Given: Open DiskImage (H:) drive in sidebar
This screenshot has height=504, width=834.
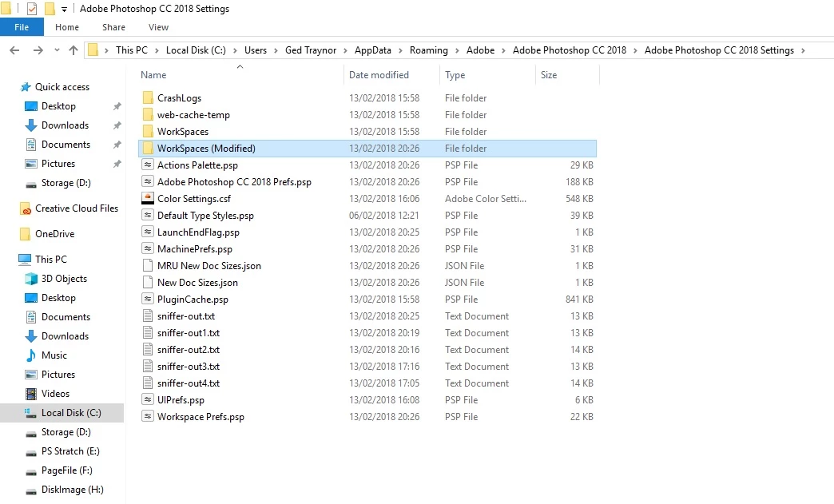Looking at the screenshot, I should [x=73, y=490].
